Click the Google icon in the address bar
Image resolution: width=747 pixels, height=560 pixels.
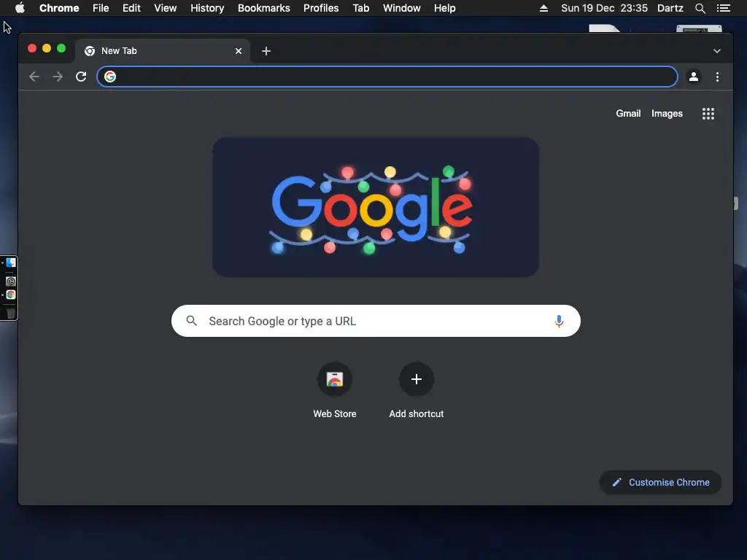(110, 77)
